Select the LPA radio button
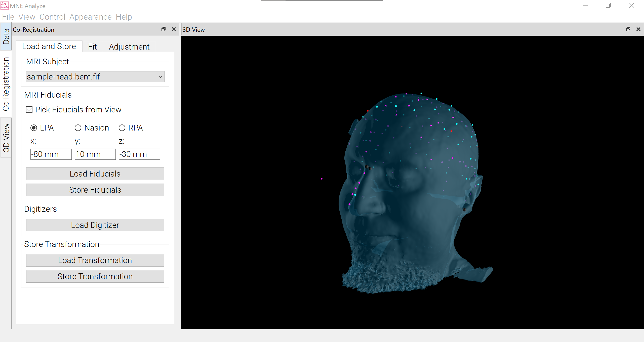 34,128
